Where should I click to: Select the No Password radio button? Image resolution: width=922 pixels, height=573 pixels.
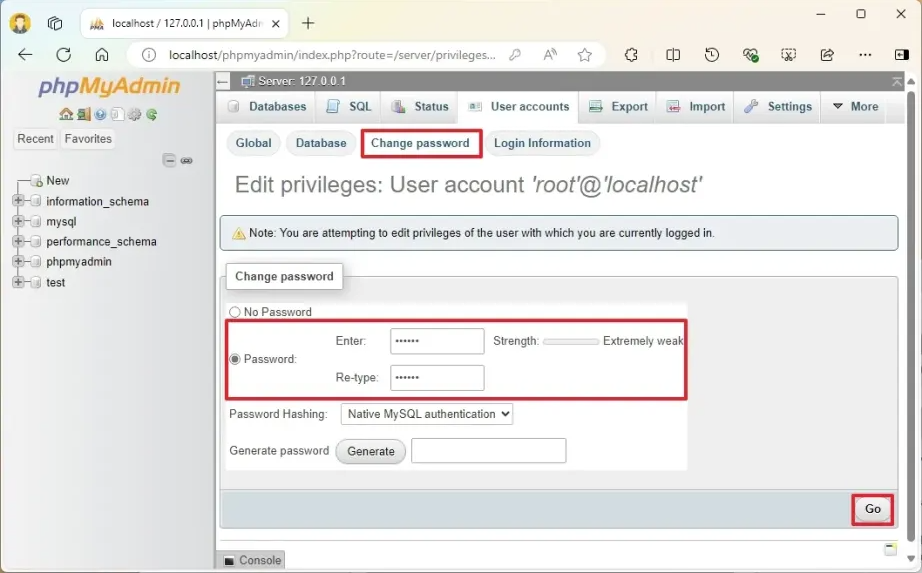[236, 312]
